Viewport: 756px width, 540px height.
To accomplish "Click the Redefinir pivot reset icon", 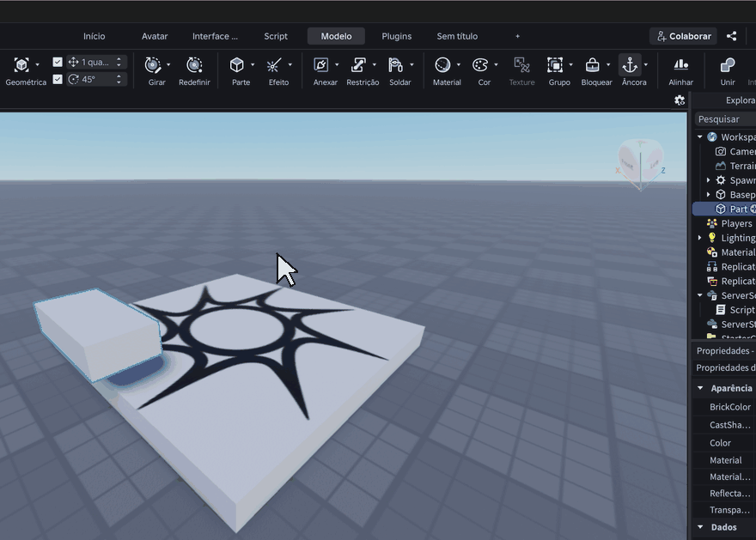I will click(x=194, y=64).
